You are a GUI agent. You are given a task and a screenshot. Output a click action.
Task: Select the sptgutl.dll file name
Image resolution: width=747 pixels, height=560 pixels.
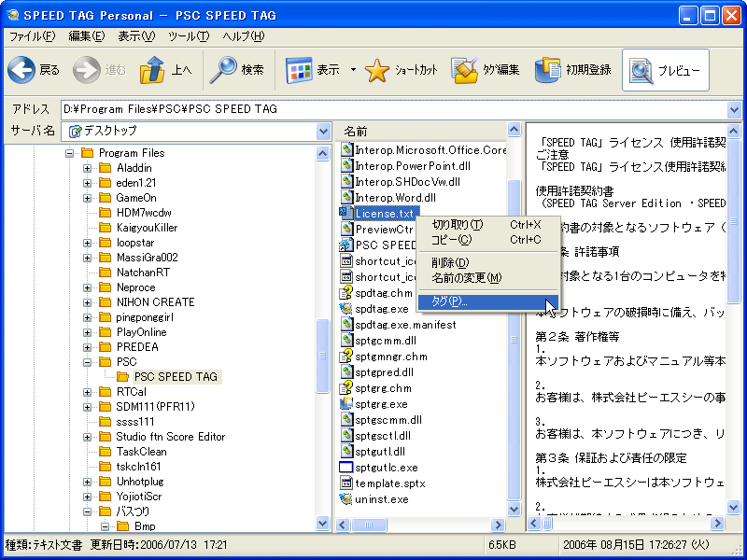tap(380, 452)
